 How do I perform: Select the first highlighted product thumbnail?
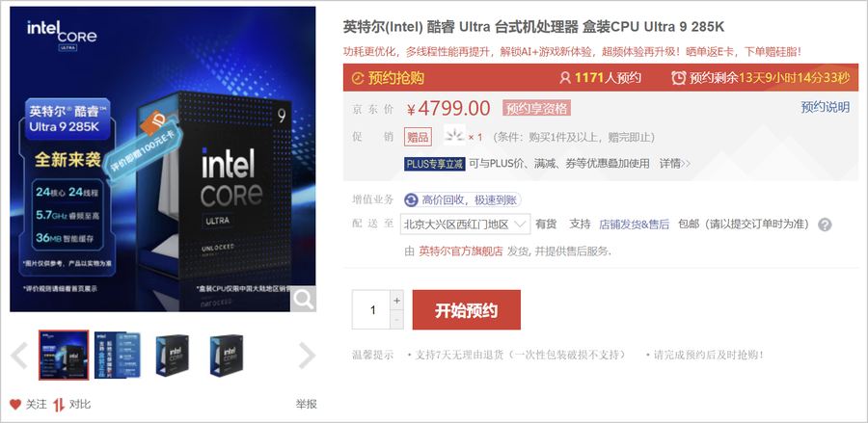[64, 356]
